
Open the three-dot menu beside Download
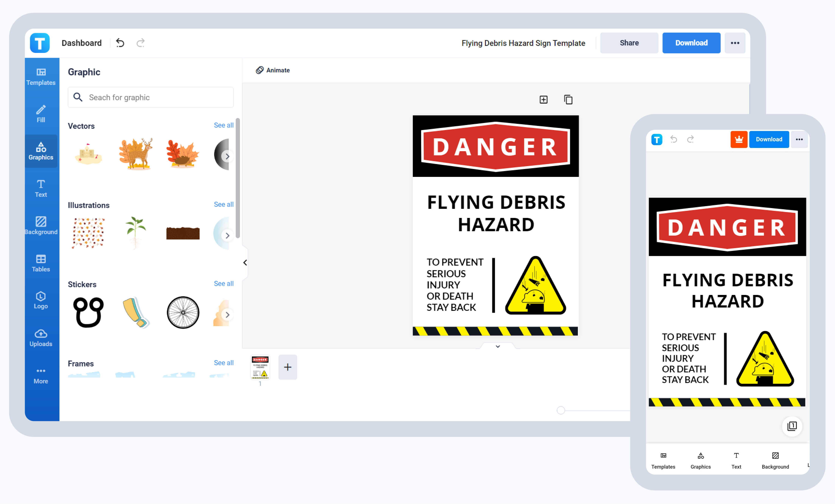pyautogui.click(x=735, y=43)
